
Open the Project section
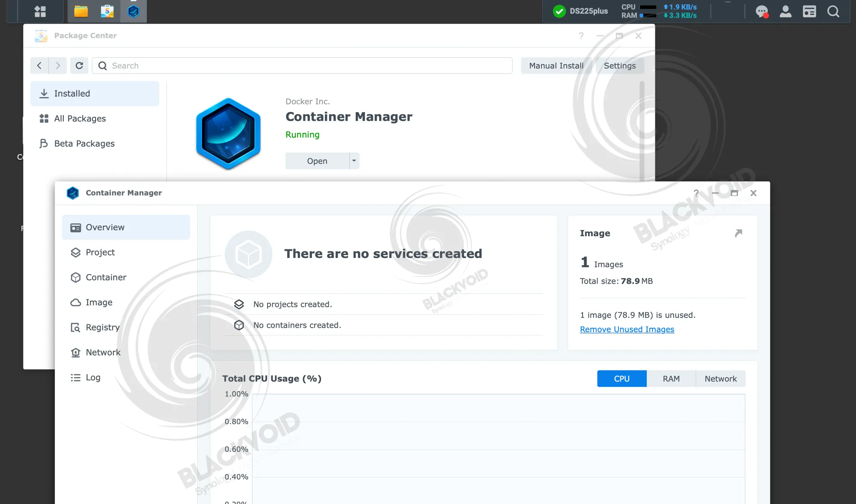(x=126, y=252)
